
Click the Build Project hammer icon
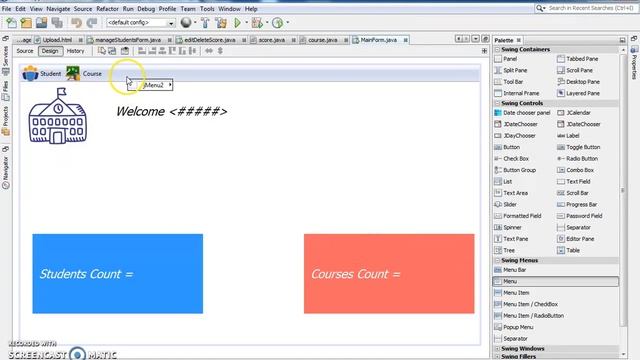(x=205, y=23)
